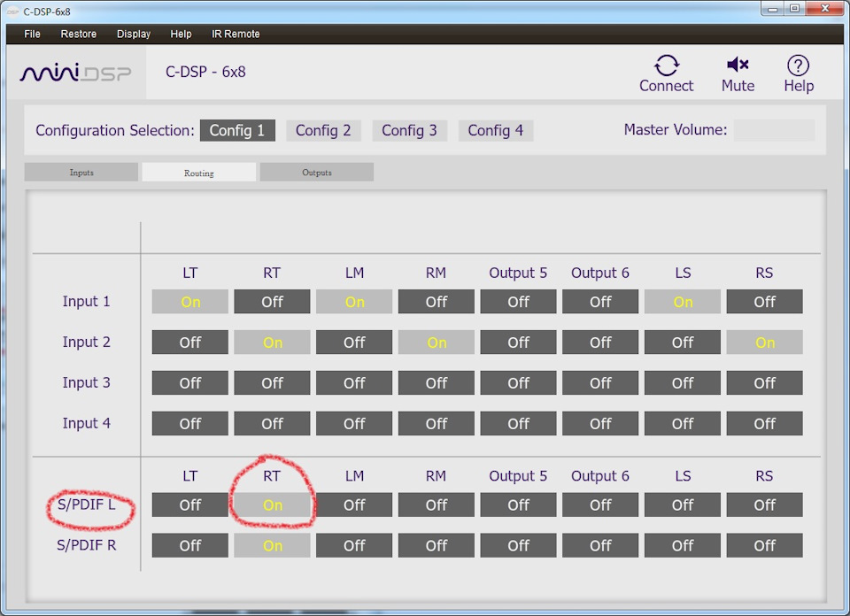The width and height of the screenshot is (850, 616).
Task: Disable S/PDIF L to RT routing
Action: click(272, 504)
